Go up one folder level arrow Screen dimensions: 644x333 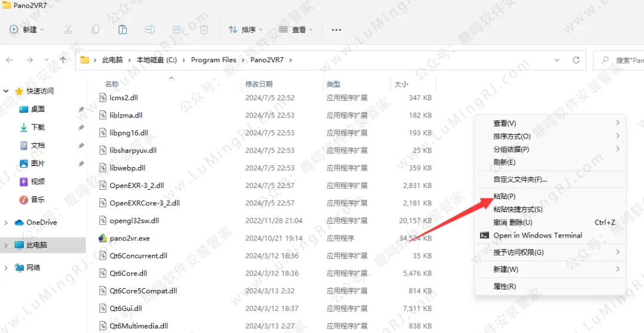pos(63,60)
